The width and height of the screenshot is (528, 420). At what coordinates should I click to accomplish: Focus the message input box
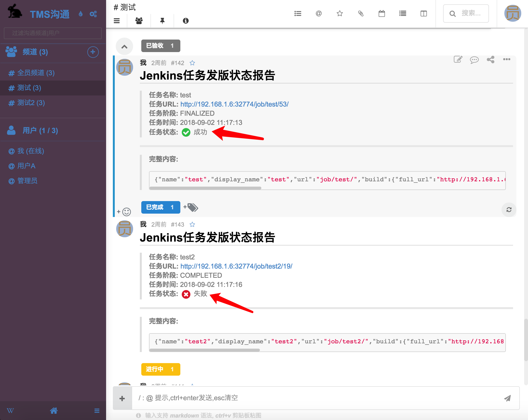[316, 398]
